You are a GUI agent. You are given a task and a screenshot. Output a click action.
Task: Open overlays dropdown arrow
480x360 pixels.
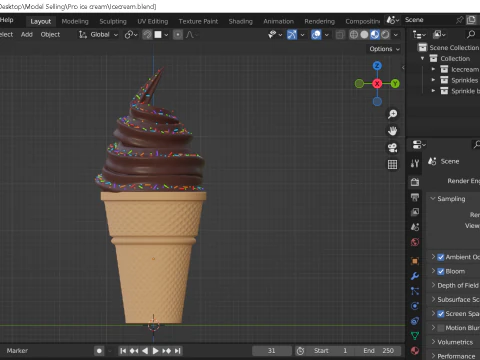(327, 35)
